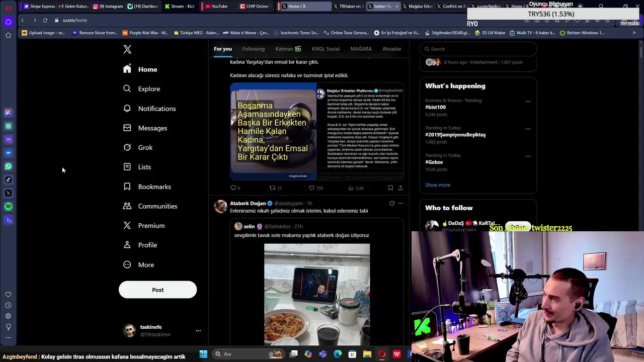Viewport: 644px width, 362px height.
Task: Open File Explorer from the taskbar
Action: point(367,354)
